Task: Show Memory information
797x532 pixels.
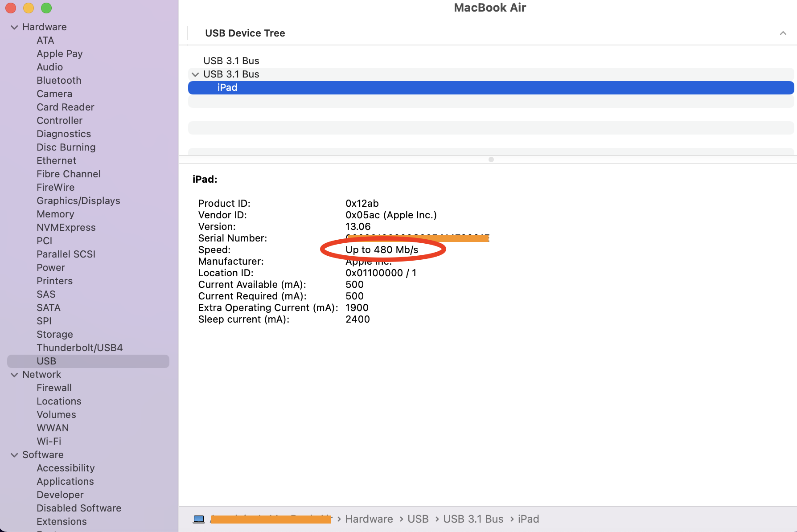Action: 55,214
